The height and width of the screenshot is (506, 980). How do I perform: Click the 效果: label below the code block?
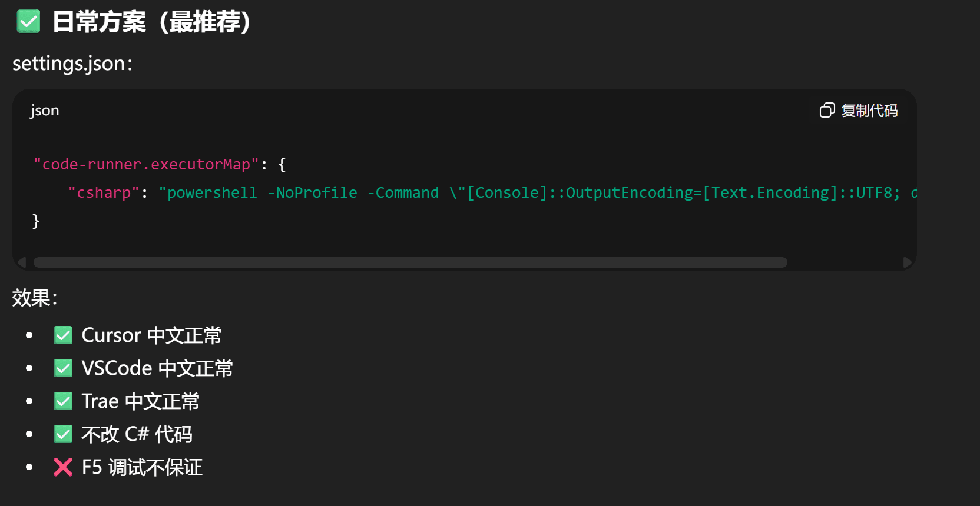point(35,298)
